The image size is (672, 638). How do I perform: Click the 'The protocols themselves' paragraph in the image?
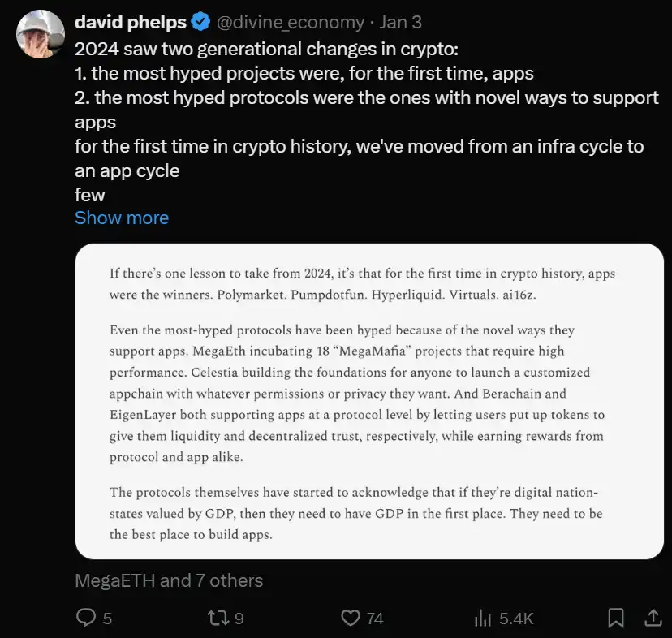pos(355,514)
